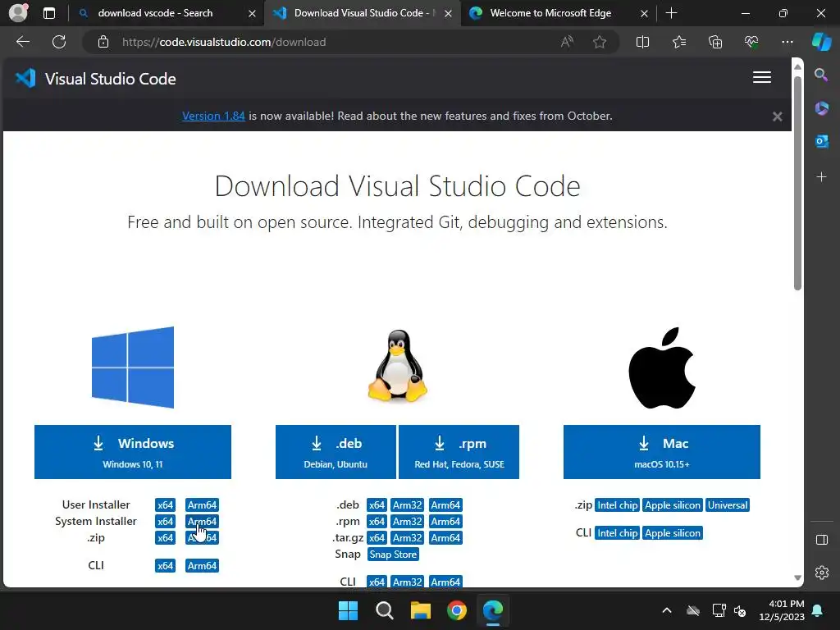Select Linux .tar.gz x64
The image size is (840, 630).
pos(377,537)
